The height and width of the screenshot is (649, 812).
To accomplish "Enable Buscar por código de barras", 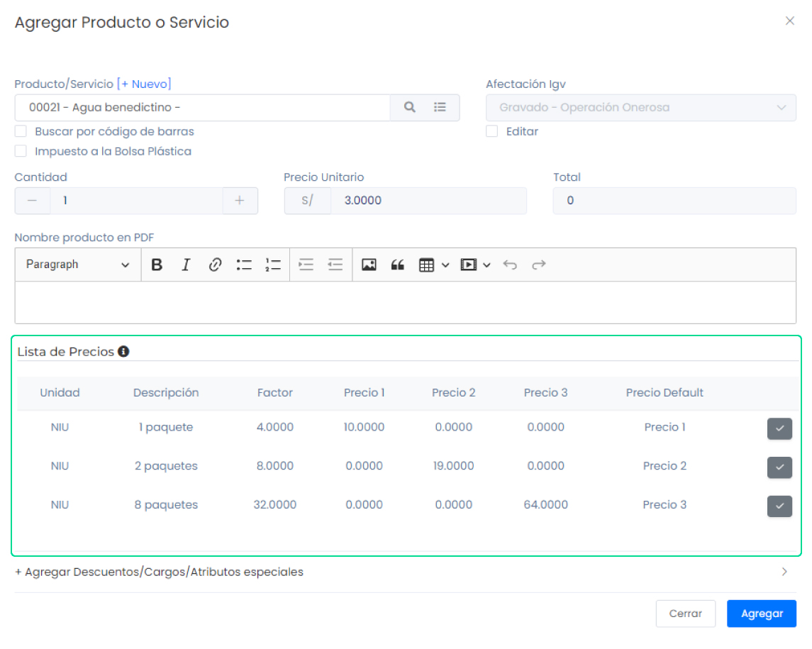I will [21, 131].
